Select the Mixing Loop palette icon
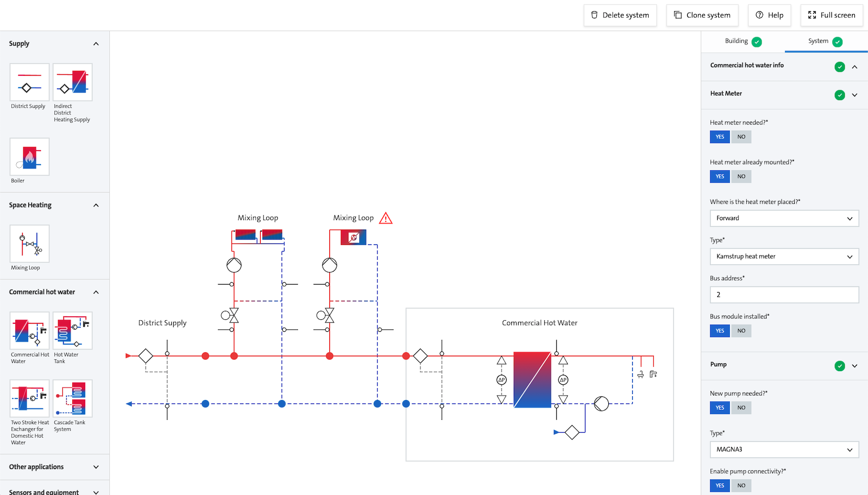Screen dimensions: 868x495 (x=30, y=244)
